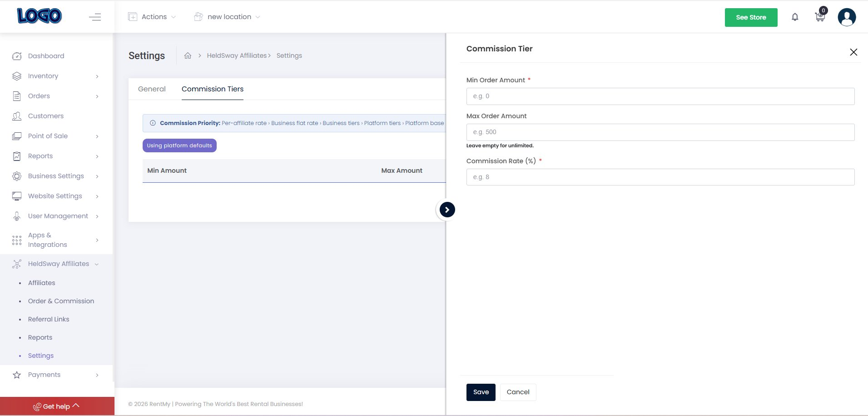This screenshot has height=416, width=868.
Task: Expand the Point of Sale chevron
Action: coord(97,136)
